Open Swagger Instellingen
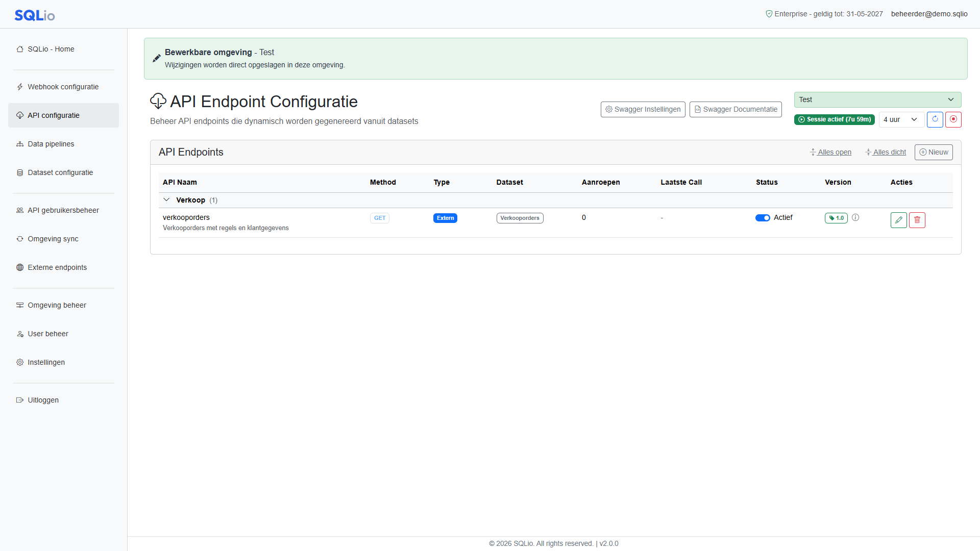Viewport: 980px width, 551px height. click(x=643, y=109)
